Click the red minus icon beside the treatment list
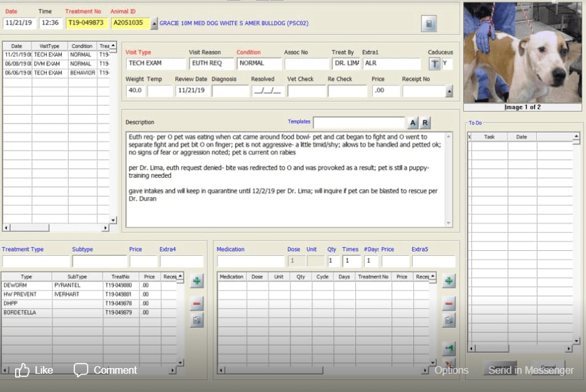The height and width of the screenshot is (392, 586). pyautogui.click(x=197, y=304)
